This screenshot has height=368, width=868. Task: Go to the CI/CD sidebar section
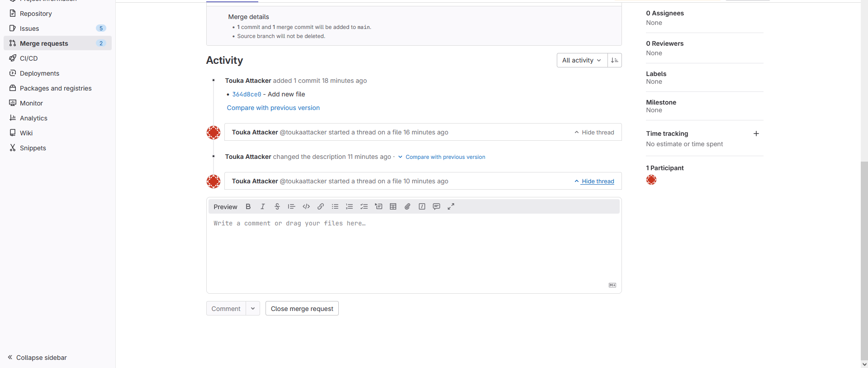pyautogui.click(x=29, y=58)
